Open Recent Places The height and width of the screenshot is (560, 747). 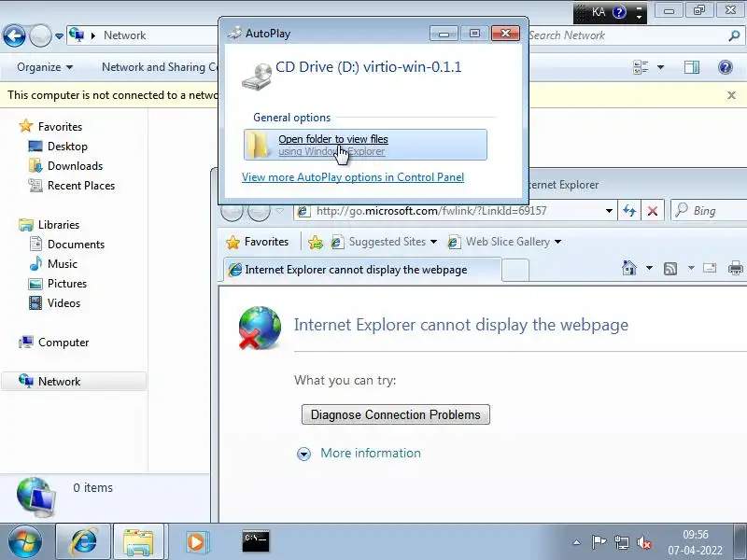[72, 185]
